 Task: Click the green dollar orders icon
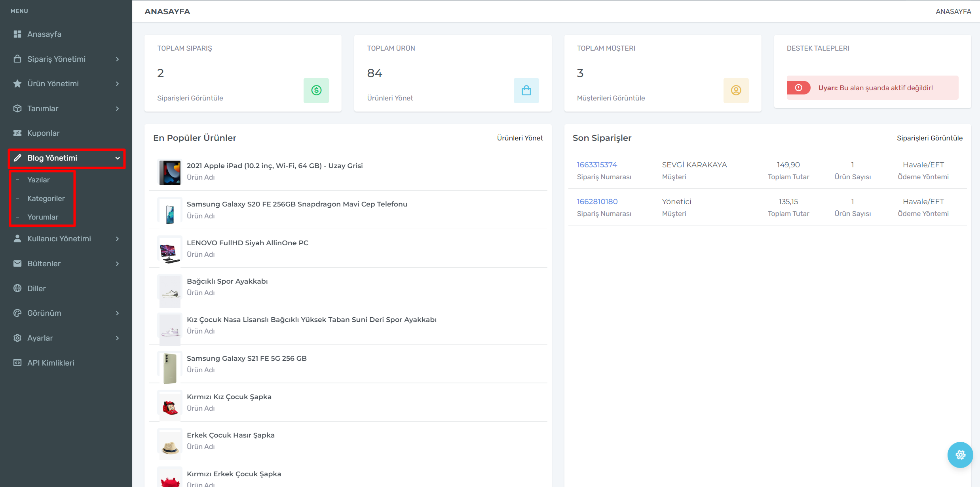coord(316,90)
